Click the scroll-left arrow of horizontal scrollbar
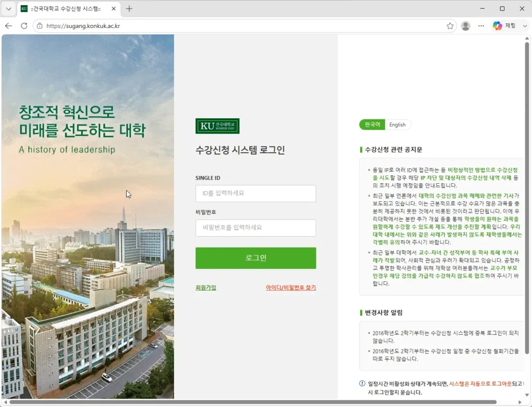Viewport: 532px width, 407px height. coord(5,402)
